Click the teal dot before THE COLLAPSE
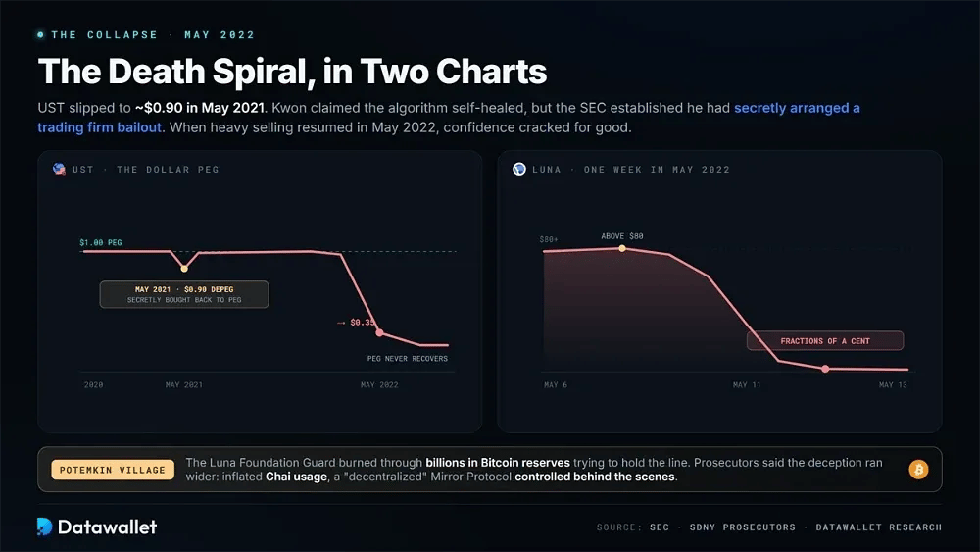Screen dimensions: 980x552 coord(40,35)
